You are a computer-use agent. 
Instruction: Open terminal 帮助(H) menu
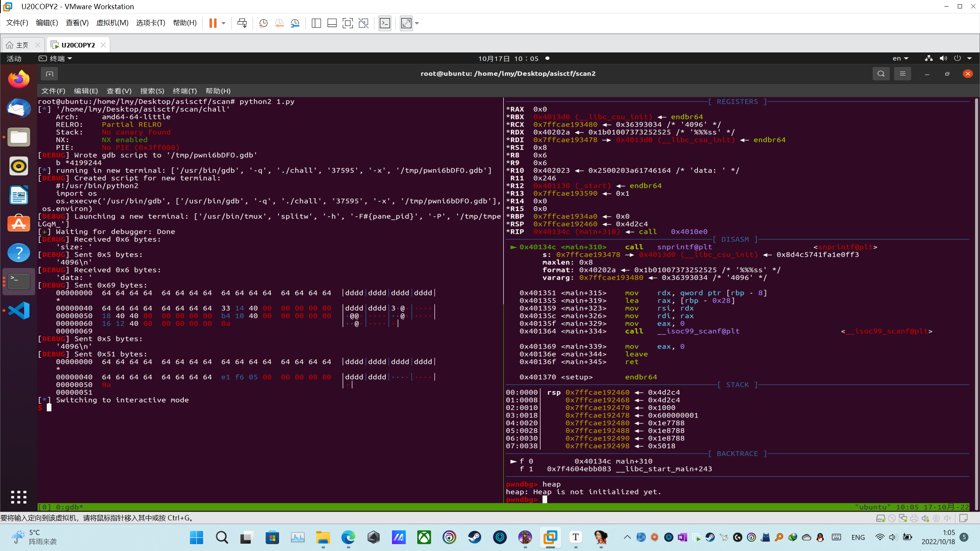point(218,91)
